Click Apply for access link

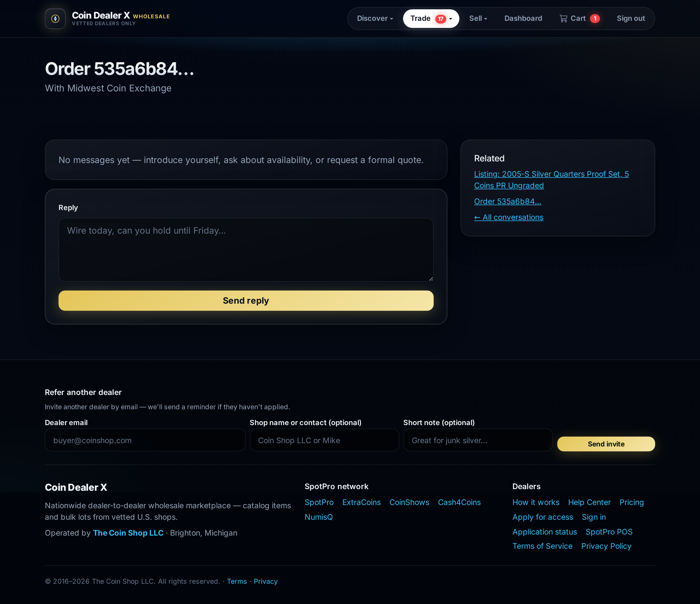542,517
